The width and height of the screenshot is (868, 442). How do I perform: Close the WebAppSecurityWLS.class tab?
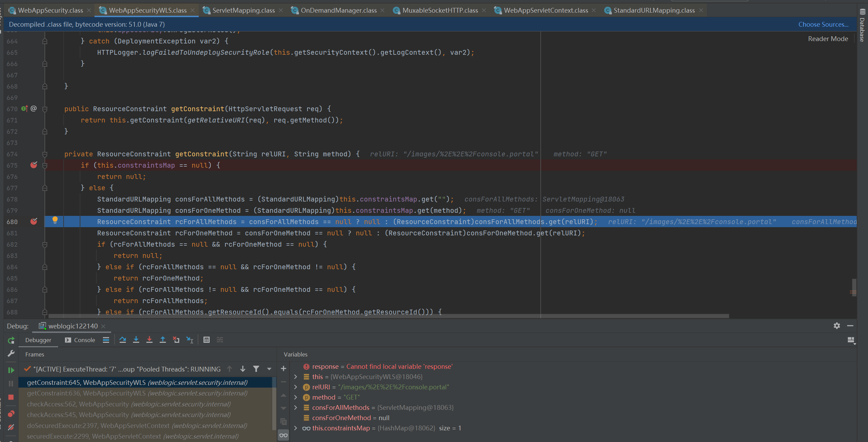[x=193, y=10]
